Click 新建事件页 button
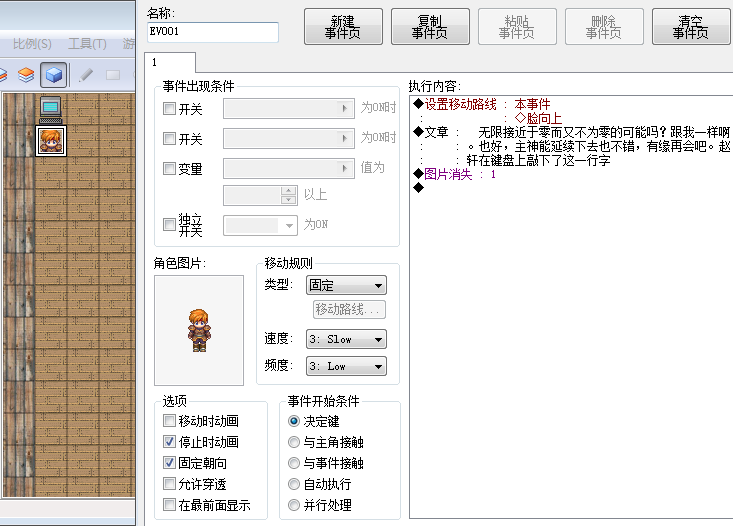 pyautogui.click(x=343, y=27)
